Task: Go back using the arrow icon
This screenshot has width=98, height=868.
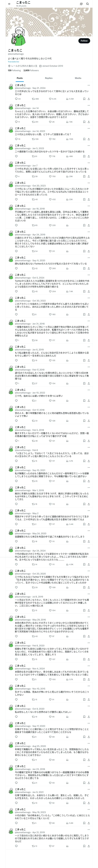Action: click(x=9, y=4)
